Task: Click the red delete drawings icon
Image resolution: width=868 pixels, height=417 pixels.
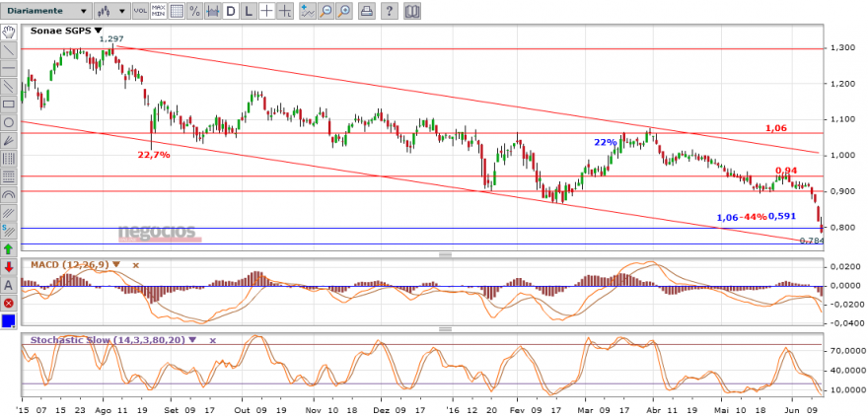Action: click(x=8, y=304)
